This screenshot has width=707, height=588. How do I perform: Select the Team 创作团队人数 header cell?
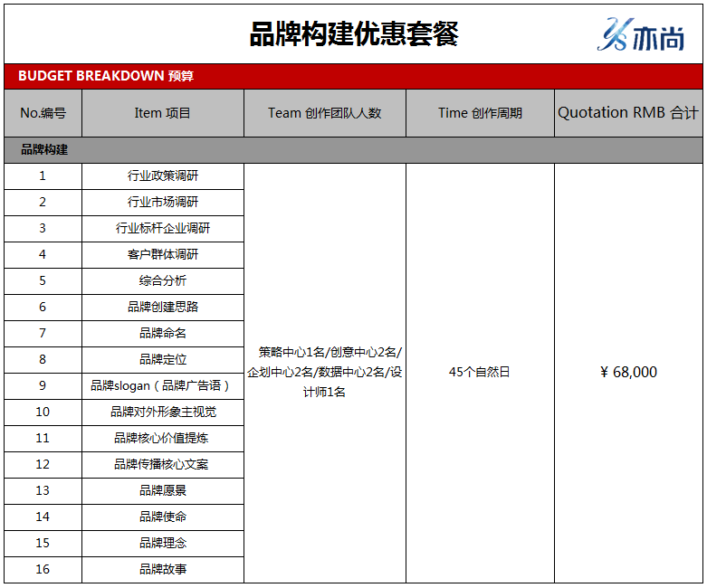(x=325, y=113)
